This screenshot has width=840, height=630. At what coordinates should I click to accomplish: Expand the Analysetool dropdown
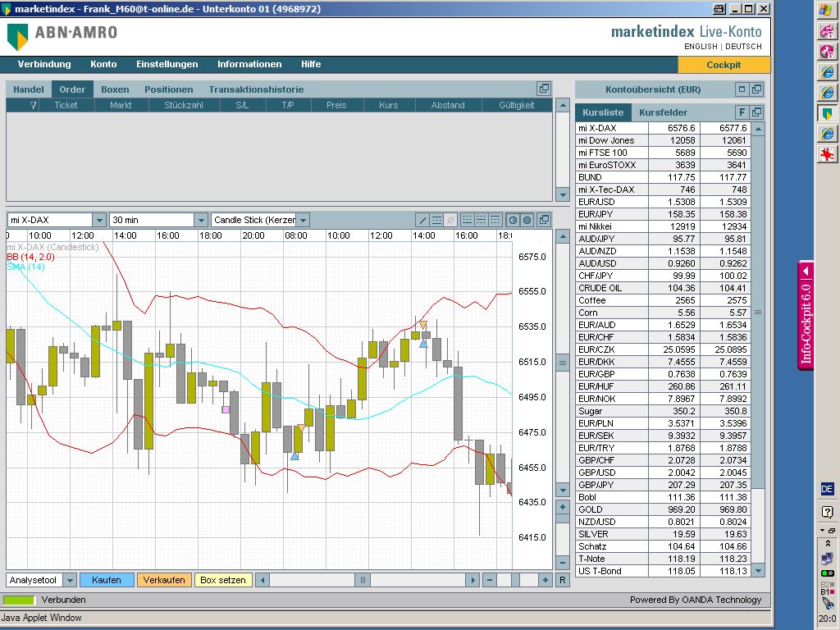[69, 580]
